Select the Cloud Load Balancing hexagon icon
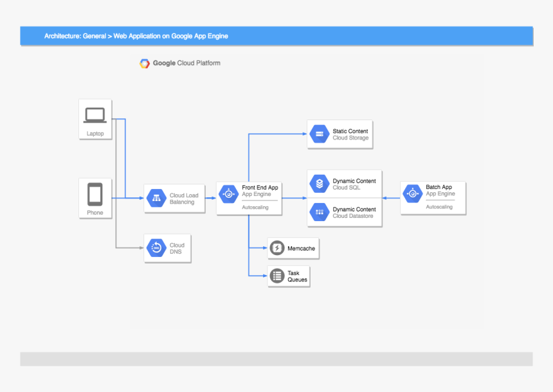553x392 pixels. pyautogui.click(x=156, y=199)
